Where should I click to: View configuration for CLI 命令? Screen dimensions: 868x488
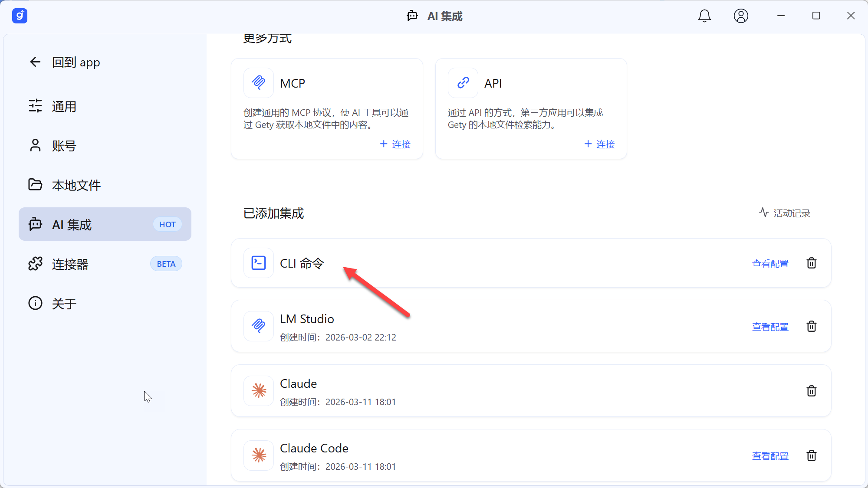tap(770, 263)
